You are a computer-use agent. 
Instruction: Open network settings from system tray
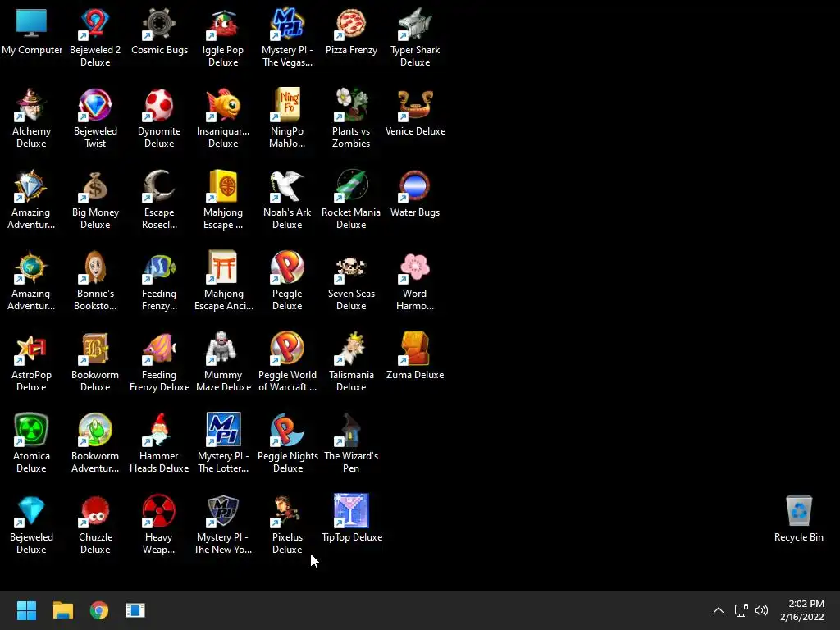741,610
